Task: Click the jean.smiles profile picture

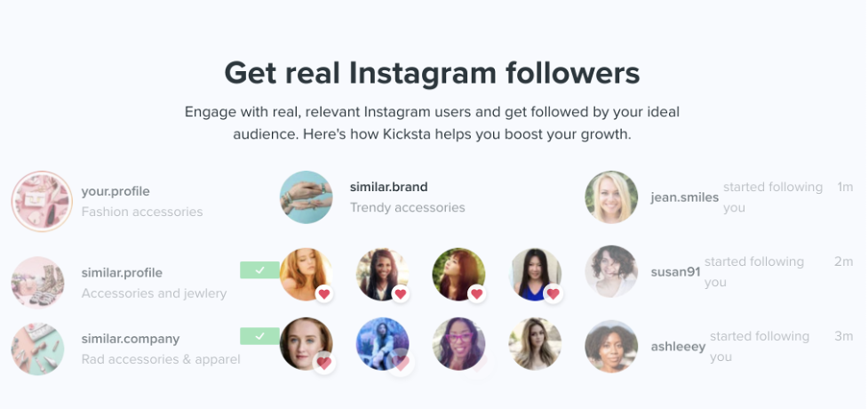Action: tap(611, 197)
